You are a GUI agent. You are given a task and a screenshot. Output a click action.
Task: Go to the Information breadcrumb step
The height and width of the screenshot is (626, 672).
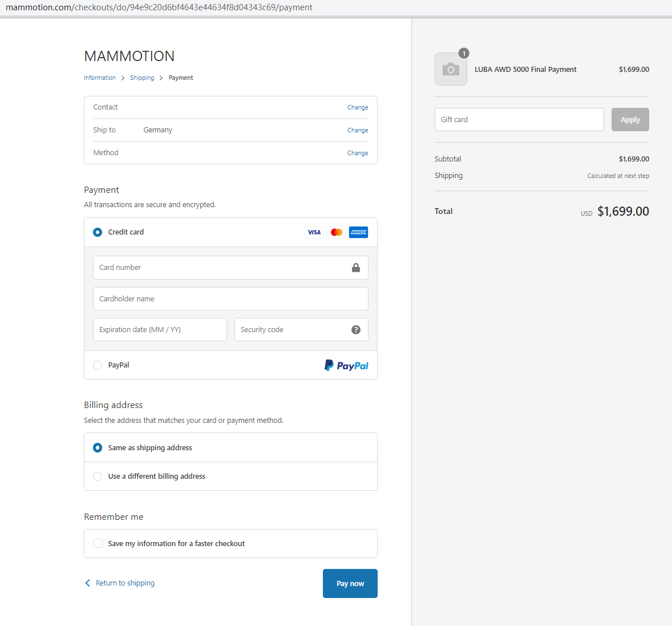(x=100, y=78)
